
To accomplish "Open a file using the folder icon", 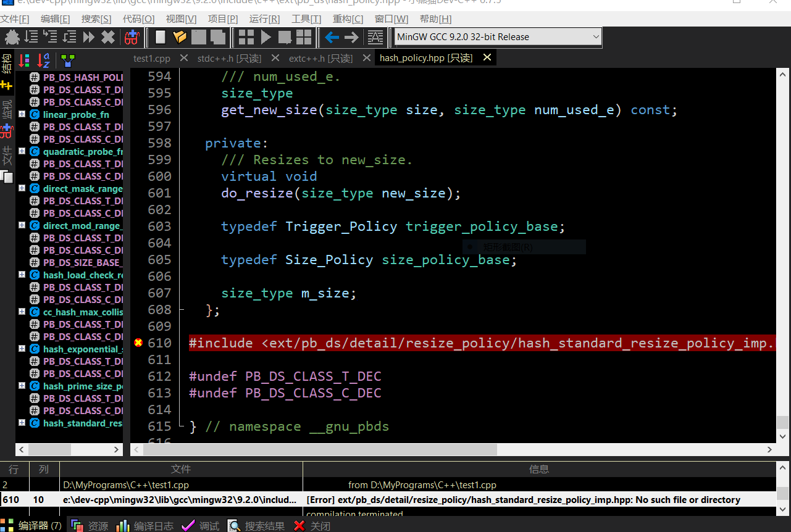I will point(180,37).
